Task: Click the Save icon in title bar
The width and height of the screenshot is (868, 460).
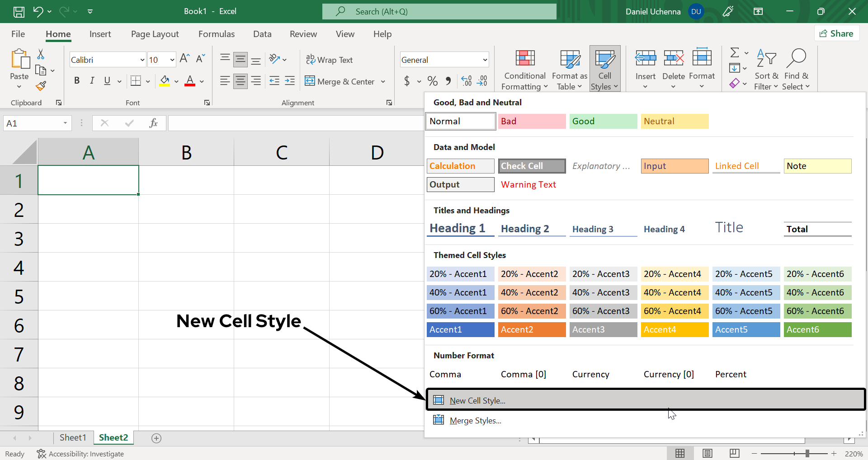Action: 19,12
